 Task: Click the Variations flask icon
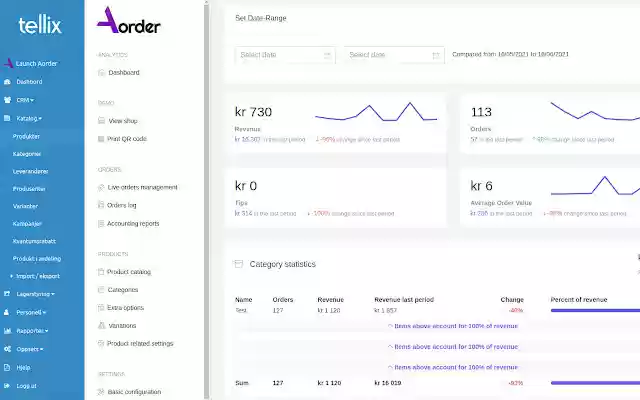coord(102,326)
